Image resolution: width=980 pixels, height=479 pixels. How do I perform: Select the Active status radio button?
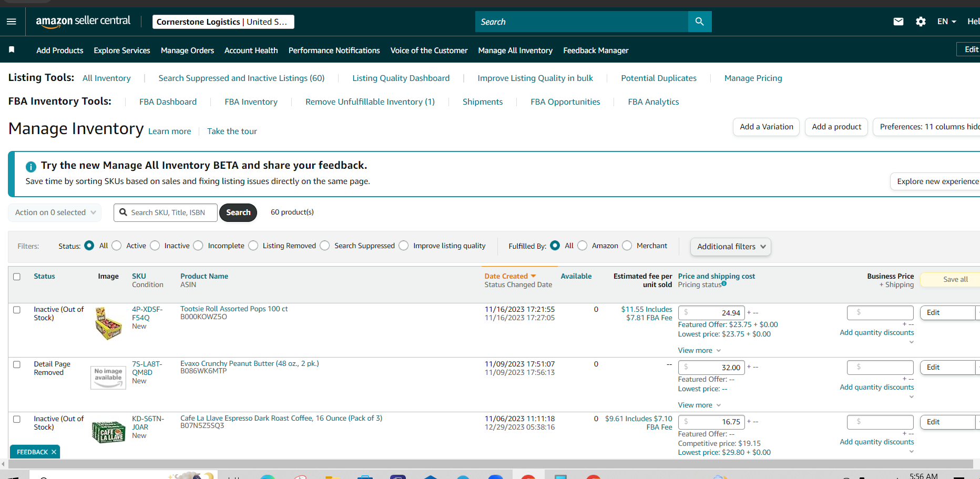tap(117, 246)
